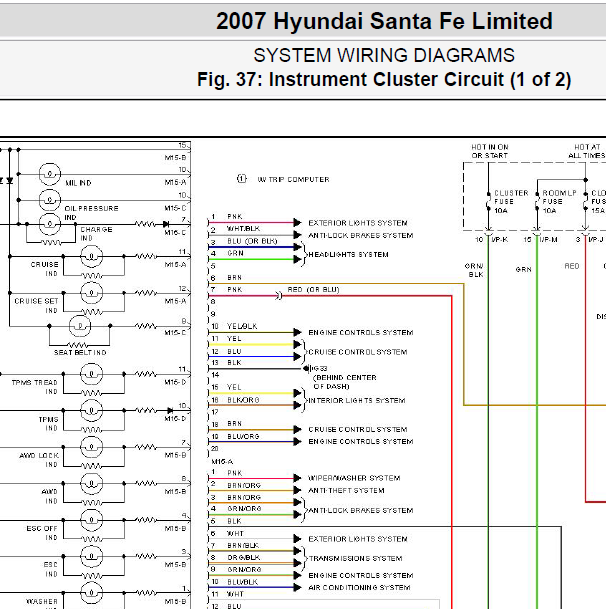Click the "AWD LOCK IND" label
606x609 pixels.
[39, 460]
